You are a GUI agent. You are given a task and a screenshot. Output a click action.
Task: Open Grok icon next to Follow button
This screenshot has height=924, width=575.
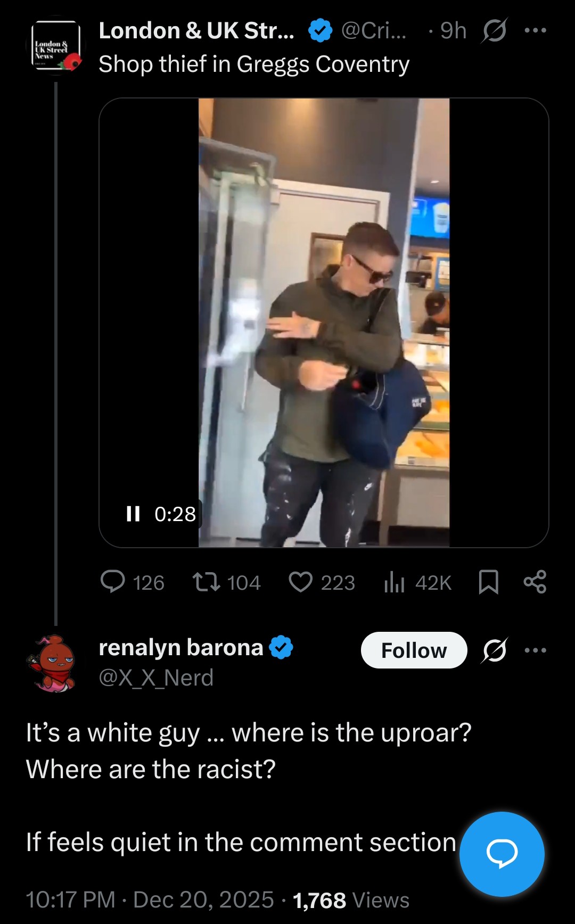pyautogui.click(x=495, y=650)
